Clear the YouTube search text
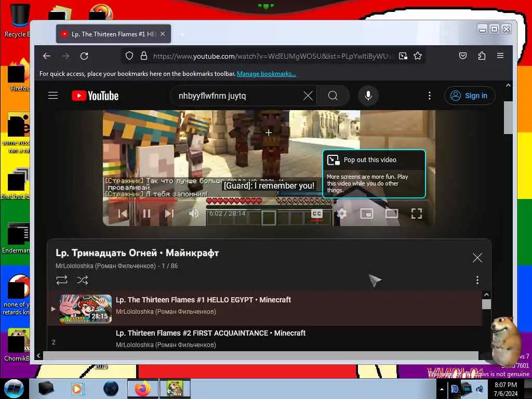532x399 pixels. (308, 96)
